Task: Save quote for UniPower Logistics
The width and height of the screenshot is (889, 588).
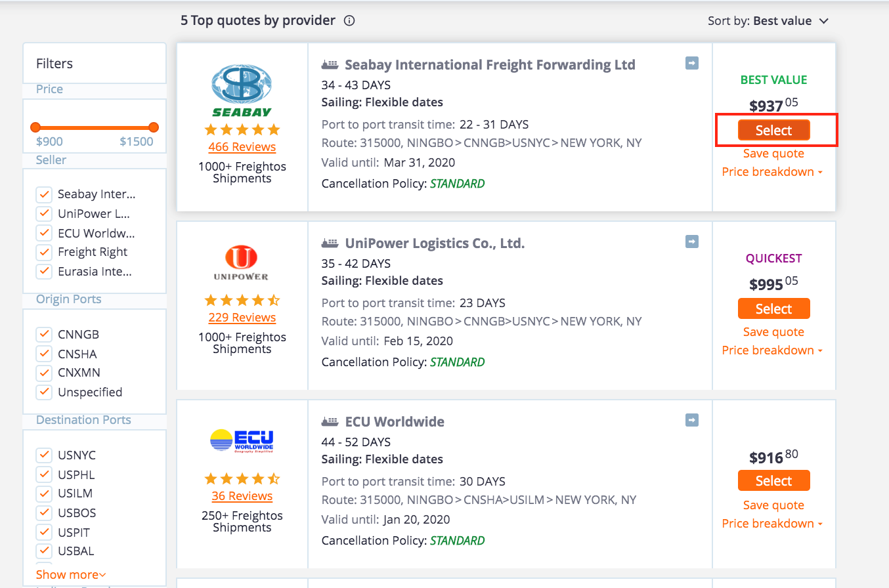Action: (773, 332)
